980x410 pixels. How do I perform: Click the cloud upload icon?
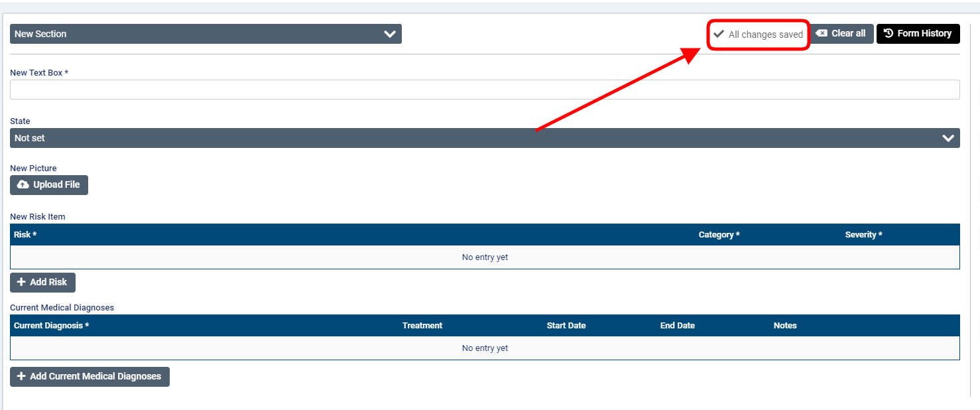click(x=23, y=184)
